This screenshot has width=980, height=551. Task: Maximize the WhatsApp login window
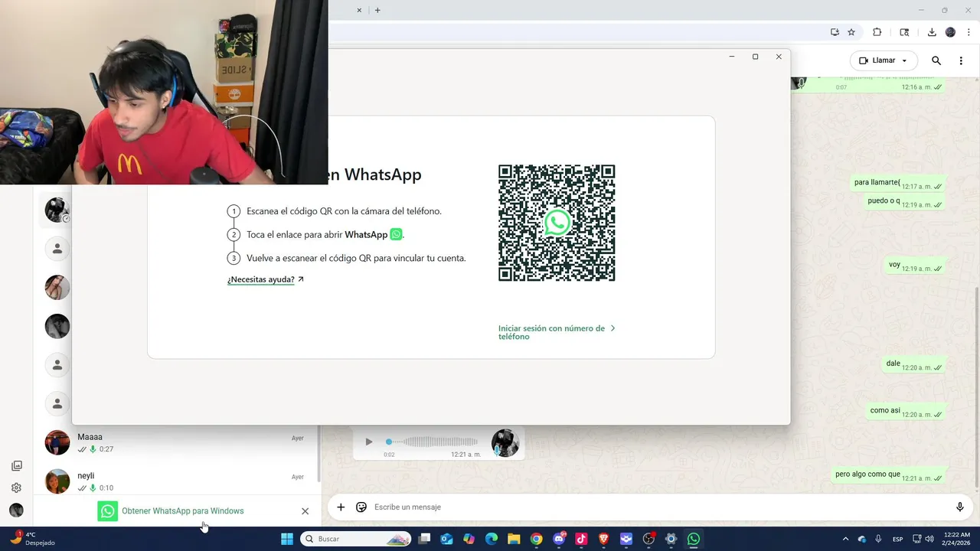755,57
